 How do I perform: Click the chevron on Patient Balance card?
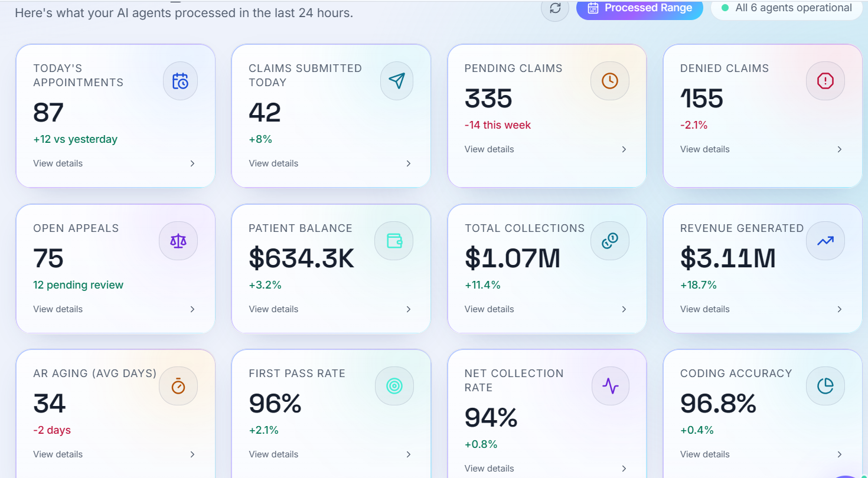[x=409, y=309]
